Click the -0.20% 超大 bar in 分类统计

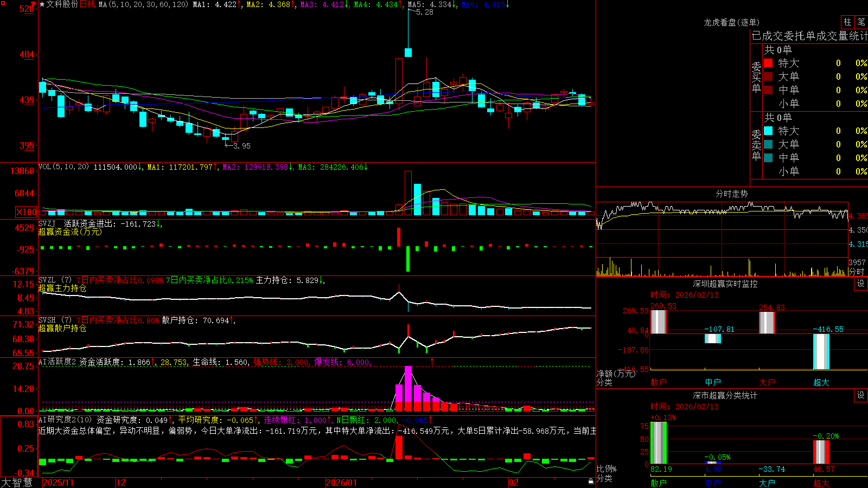click(x=821, y=452)
